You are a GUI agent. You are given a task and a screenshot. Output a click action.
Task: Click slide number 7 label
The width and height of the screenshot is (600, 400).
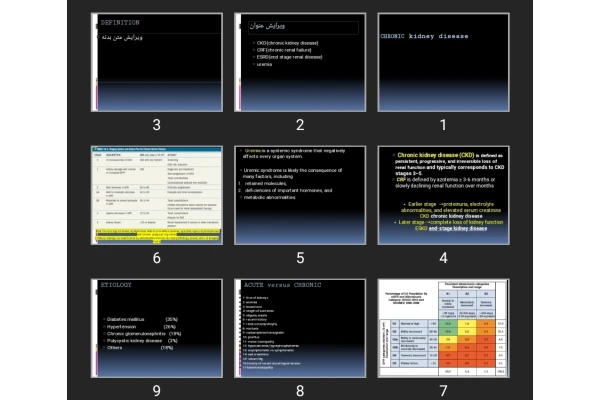pos(443,391)
